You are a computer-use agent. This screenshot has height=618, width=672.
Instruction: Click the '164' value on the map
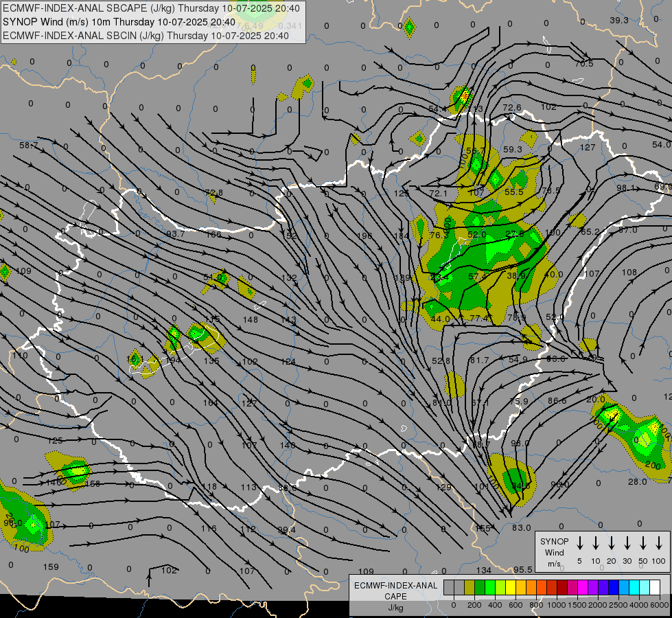point(211,402)
